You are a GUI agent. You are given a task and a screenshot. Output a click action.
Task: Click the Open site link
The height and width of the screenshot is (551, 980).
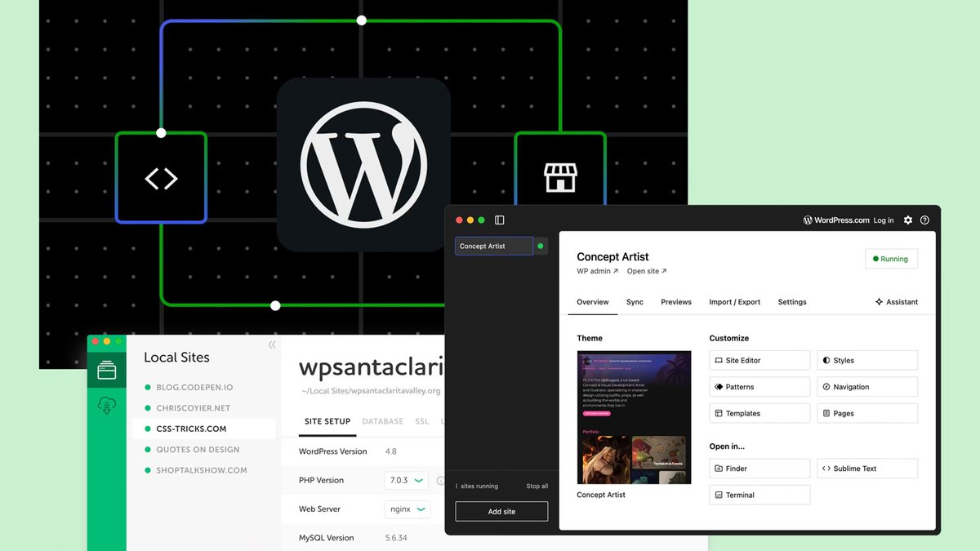[647, 271]
